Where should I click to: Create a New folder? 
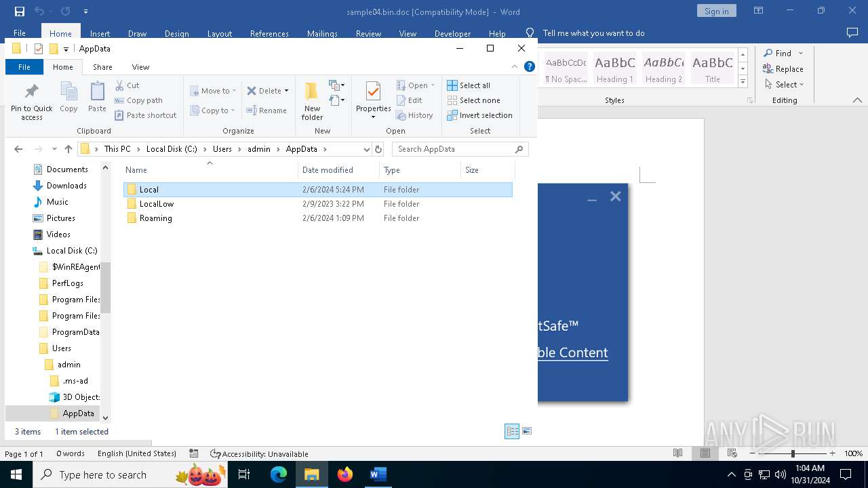click(x=312, y=100)
